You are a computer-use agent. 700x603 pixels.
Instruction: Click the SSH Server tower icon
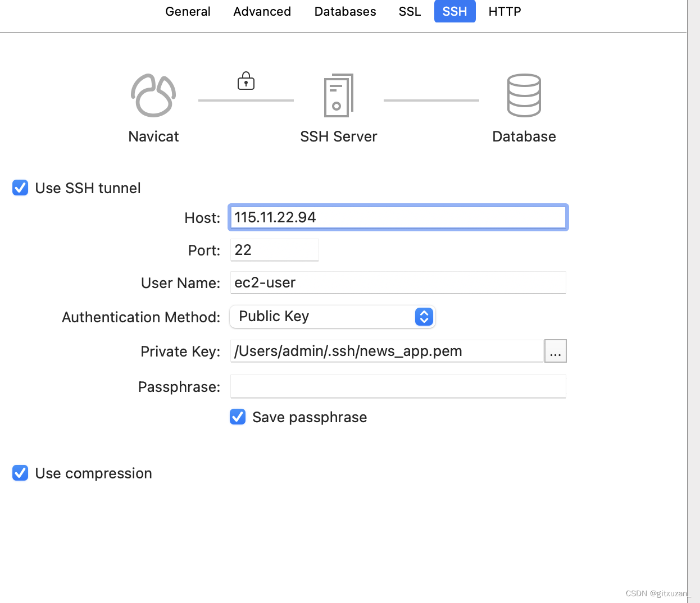point(339,95)
